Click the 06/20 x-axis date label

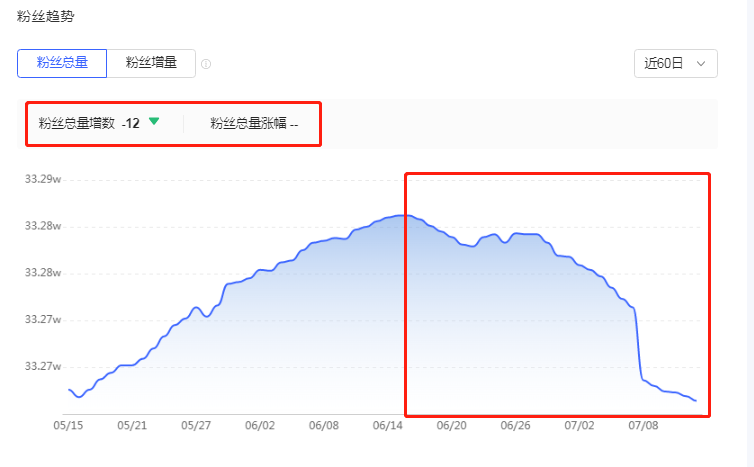click(x=452, y=426)
